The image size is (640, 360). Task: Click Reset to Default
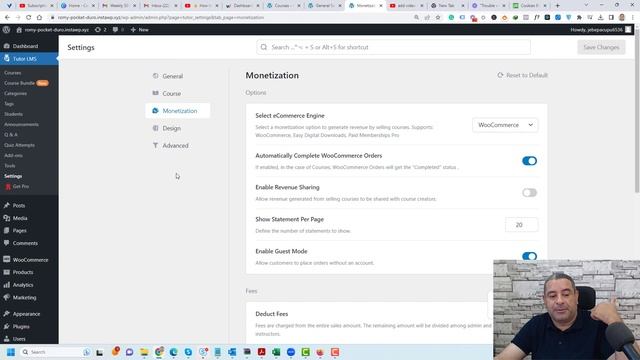tap(522, 75)
